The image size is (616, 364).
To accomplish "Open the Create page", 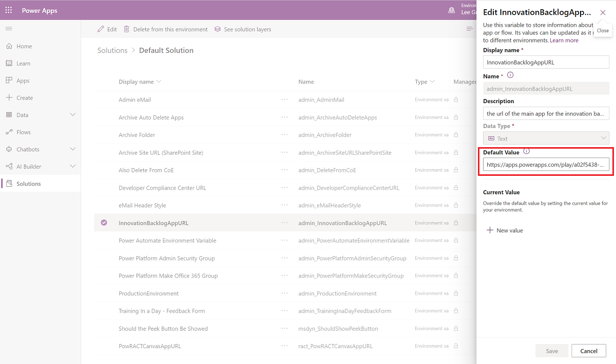I will pos(23,97).
